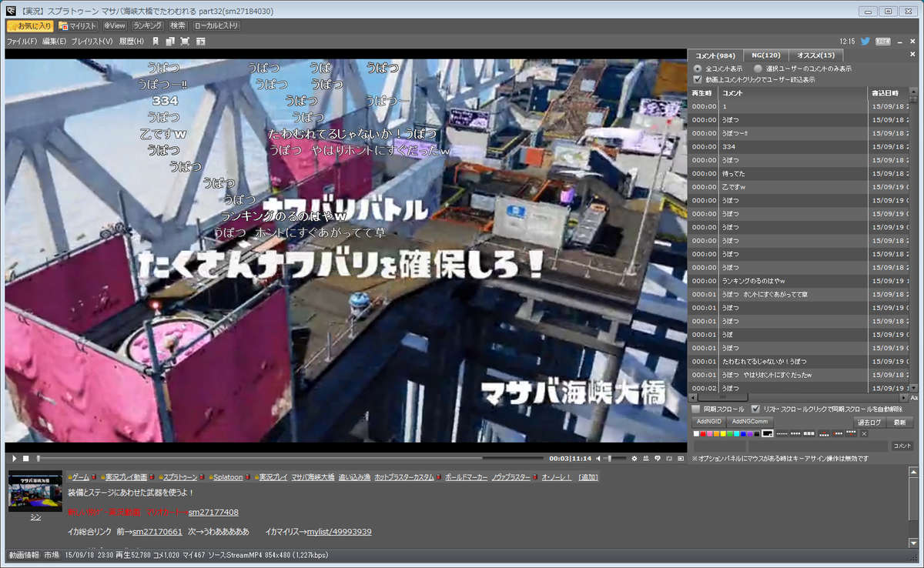The height and width of the screenshot is (568, 924).
Task: Select 選択ユーザーのコメントのみ表示 radio button
Action: [x=758, y=68]
